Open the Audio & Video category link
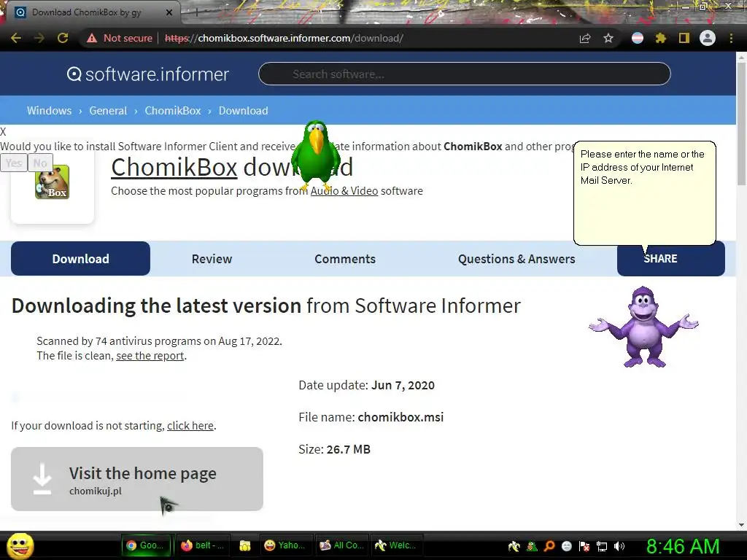This screenshot has width=747, height=560. tap(344, 191)
